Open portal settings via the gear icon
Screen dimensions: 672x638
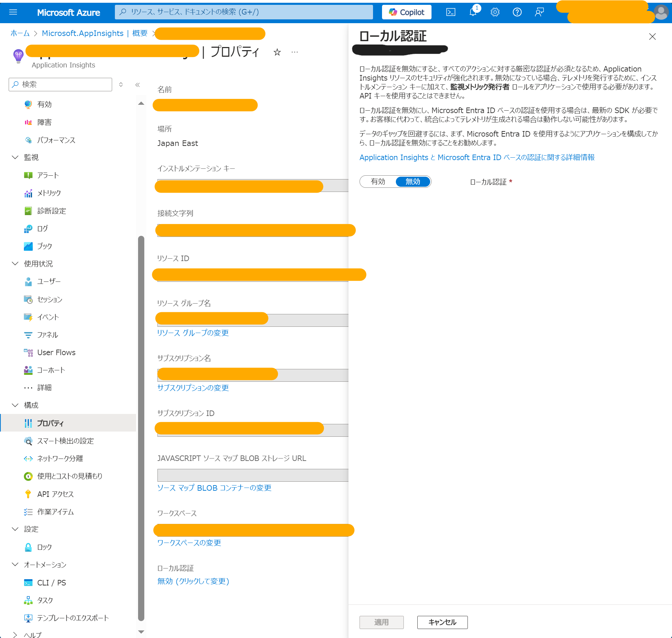click(495, 12)
